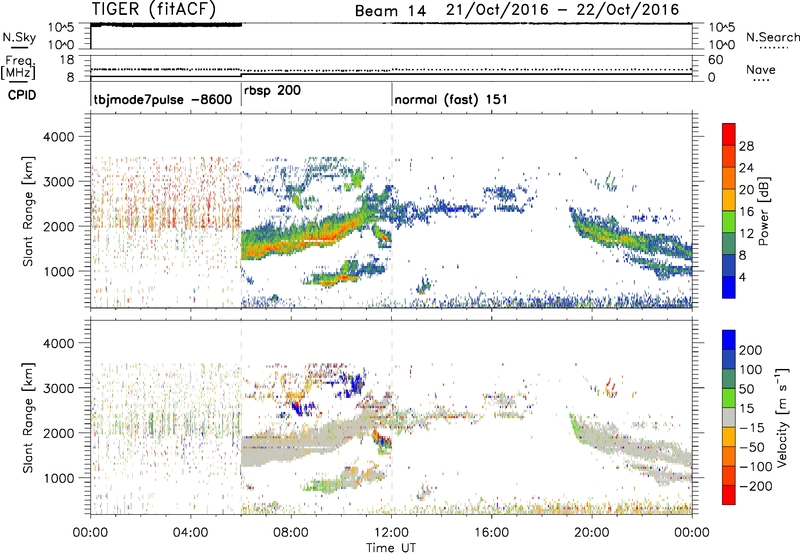Image resolution: width=800 pixels, height=554 pixels.
Task: Click the 'N.Sky' legend label
Action: 19,37
